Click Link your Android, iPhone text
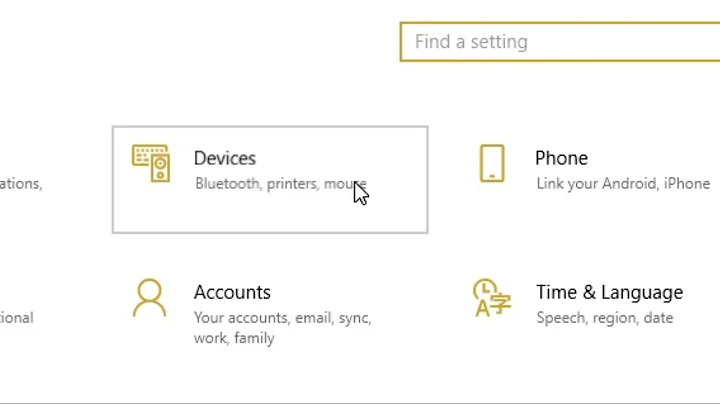The height and width of the screenshot is (404, 720). [x=622, y=184]
